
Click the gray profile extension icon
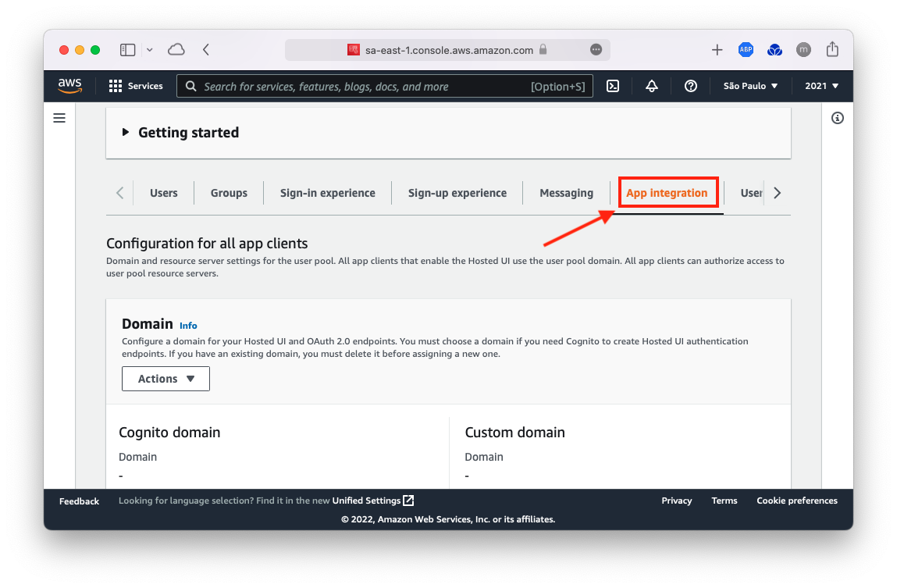[x=803, y=50]
